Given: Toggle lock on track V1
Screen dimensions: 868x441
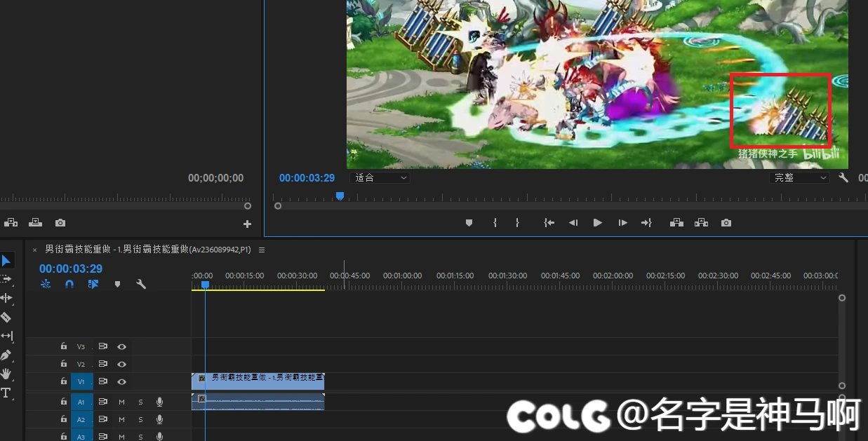Looking at the screenshot, I should click(x=63, y=381).
